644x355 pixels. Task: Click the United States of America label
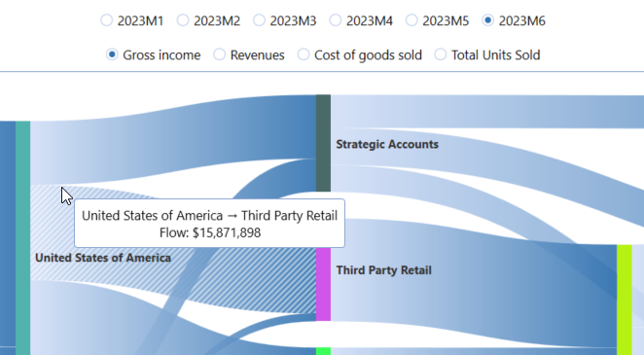coord(103,258)
